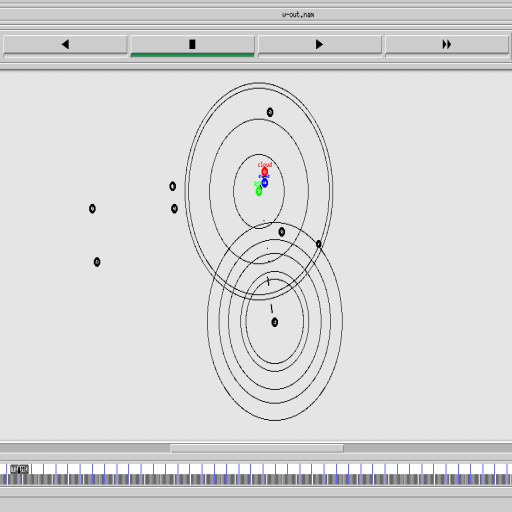512x512 pixels.
Task: Select the green node below the blue one
Action: (259, 191)
